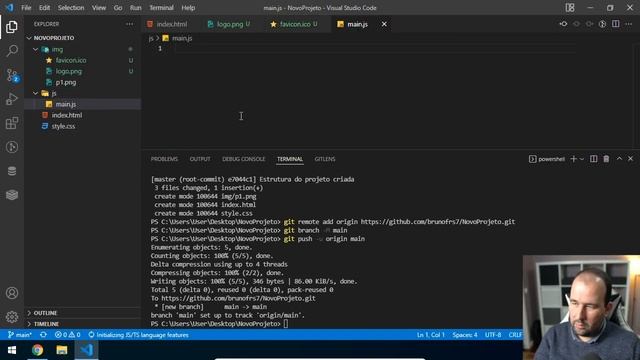Maximize the panel size with up chevron
The width and height of the screenshot is (640, 360).
[619, 158]
